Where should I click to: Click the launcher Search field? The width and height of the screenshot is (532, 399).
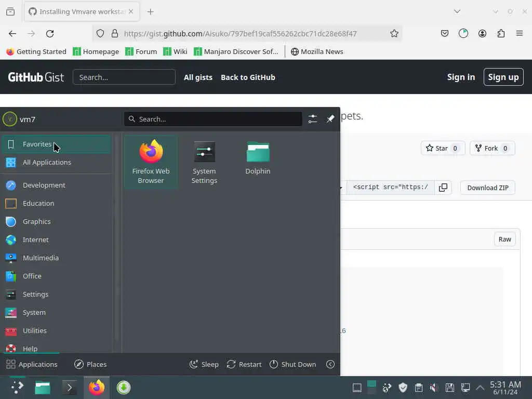coord(213,119)
